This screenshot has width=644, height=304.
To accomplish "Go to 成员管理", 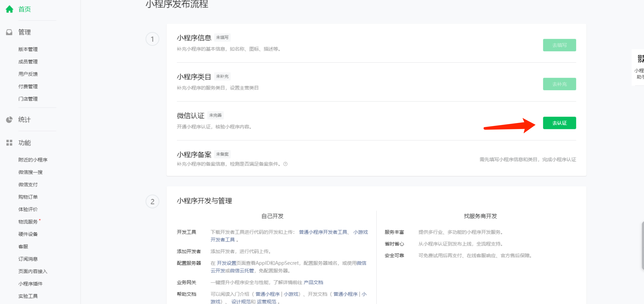I will [28, 62].
